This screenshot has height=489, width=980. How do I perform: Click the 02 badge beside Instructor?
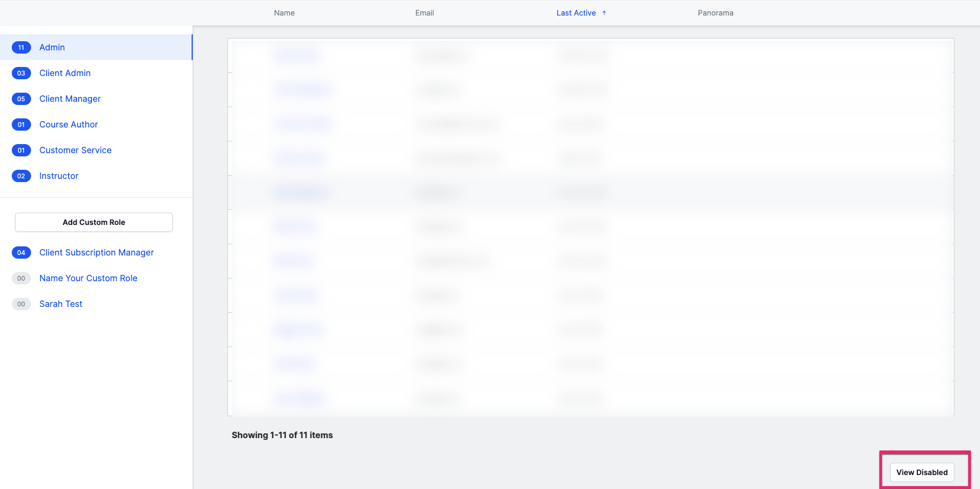click(x=21, y=176)
